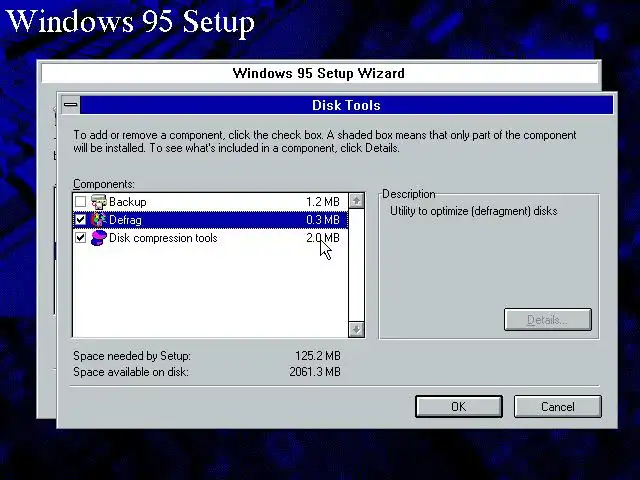This screenshot has width=640, height=480.
Task: Click the Space available on disk label
Action: 131,372
